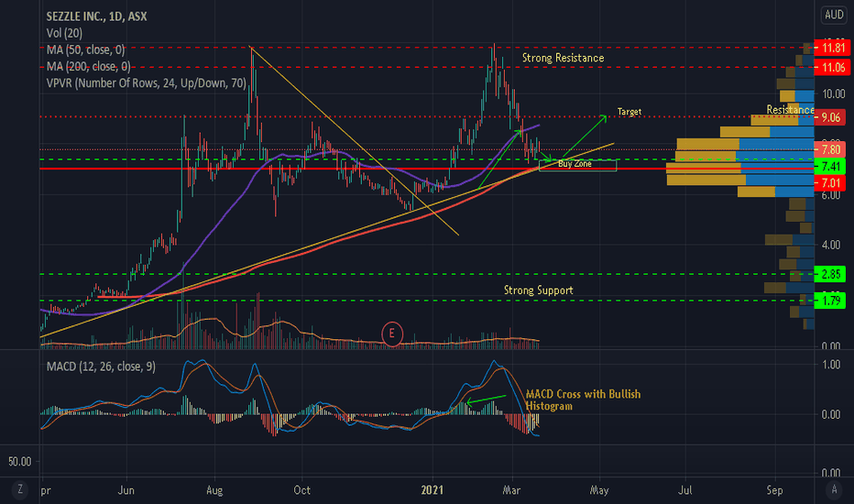Select the Buy Zone label box
854x504 pixels.
coord(578,165)
